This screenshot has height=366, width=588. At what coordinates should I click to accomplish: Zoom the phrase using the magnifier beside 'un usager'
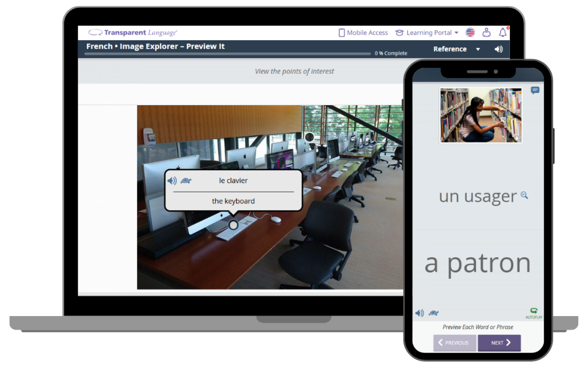(523, 195)
